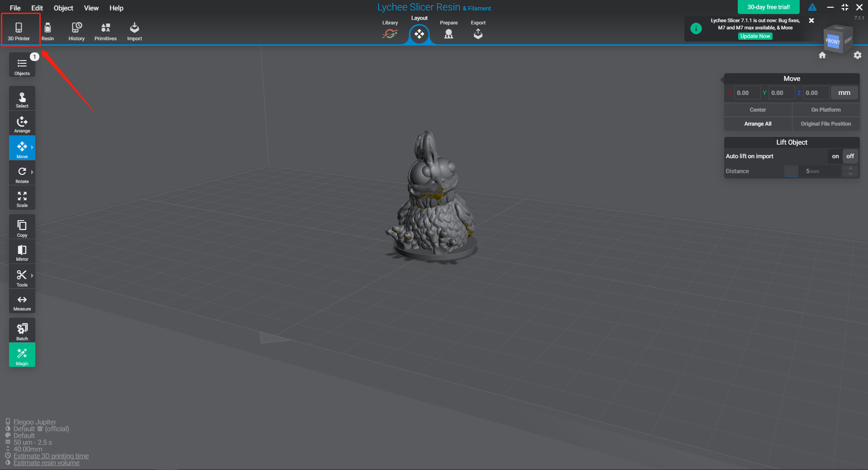Expand the Tools submenu arrow
868x470 pixels.
click(x=32, y=276)
